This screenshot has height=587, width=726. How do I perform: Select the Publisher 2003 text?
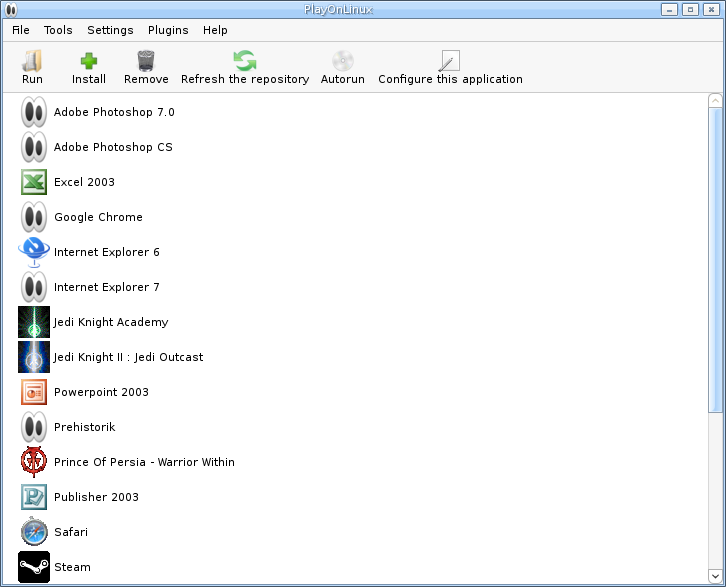tap(96, 497)
